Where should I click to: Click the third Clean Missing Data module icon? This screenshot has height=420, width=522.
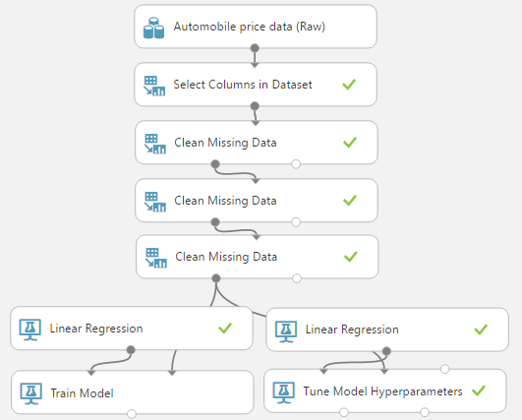[156, 258]
